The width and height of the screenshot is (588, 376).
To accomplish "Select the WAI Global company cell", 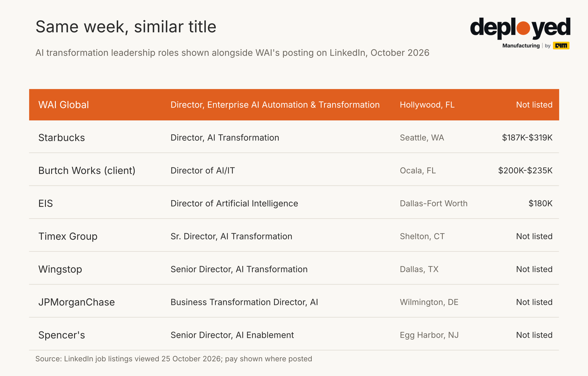I will 64,105.
